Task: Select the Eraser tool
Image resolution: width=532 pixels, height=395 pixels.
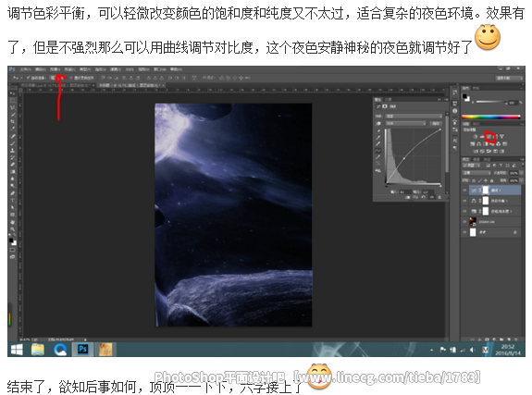Action: pos(13,165)
